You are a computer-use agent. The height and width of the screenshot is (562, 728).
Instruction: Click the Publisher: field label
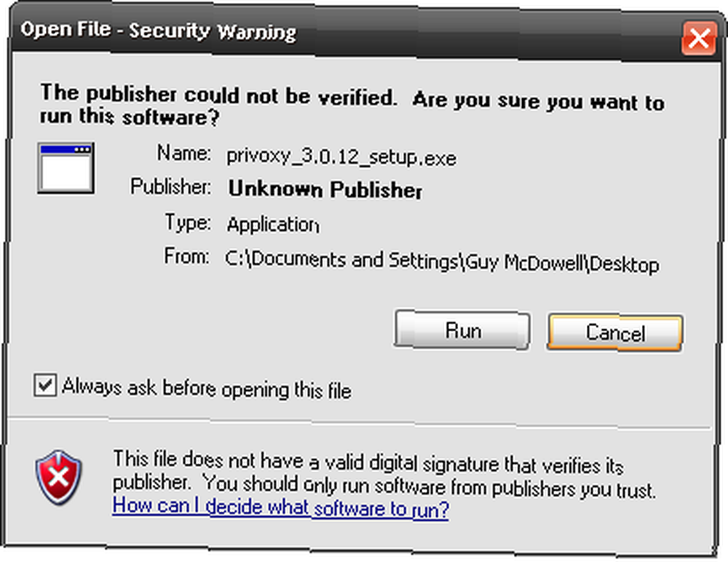point(170,186)
